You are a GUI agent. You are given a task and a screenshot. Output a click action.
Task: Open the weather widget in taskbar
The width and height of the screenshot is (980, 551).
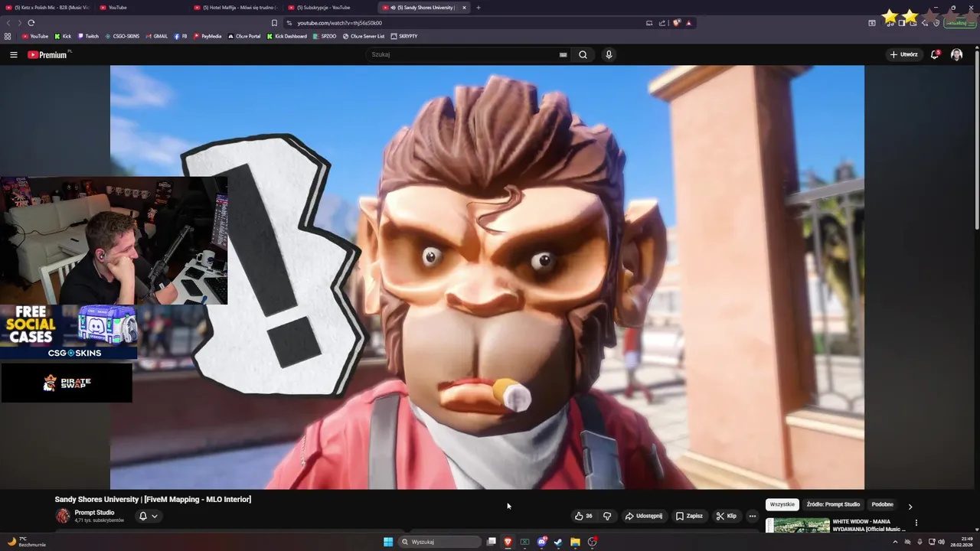click(x=27, y=542)
